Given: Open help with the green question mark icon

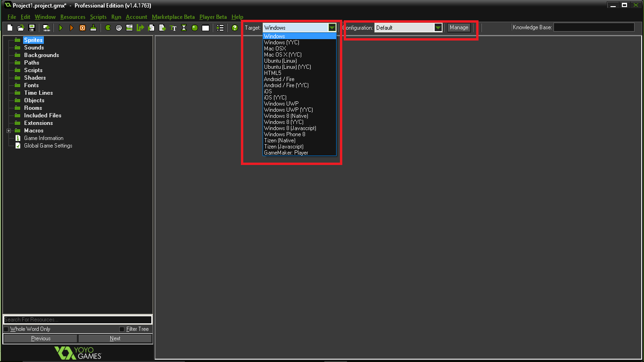Looking at the screenshot, I should 235,28.
